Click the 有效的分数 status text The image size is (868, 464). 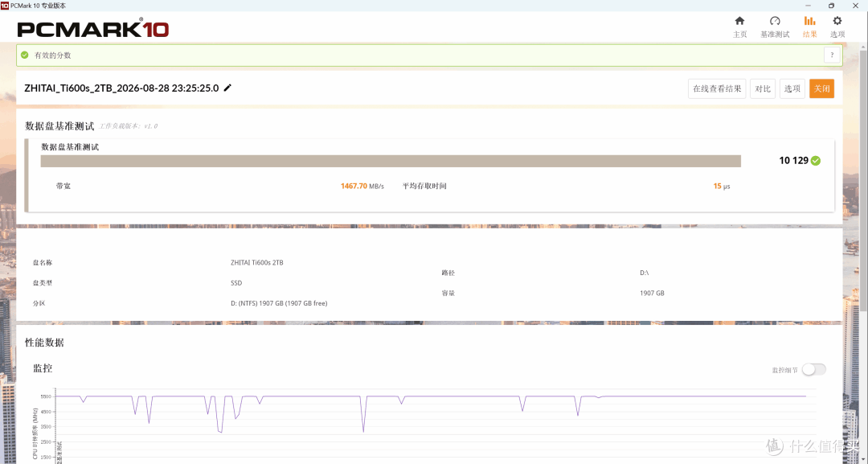[x=52, y=55]
